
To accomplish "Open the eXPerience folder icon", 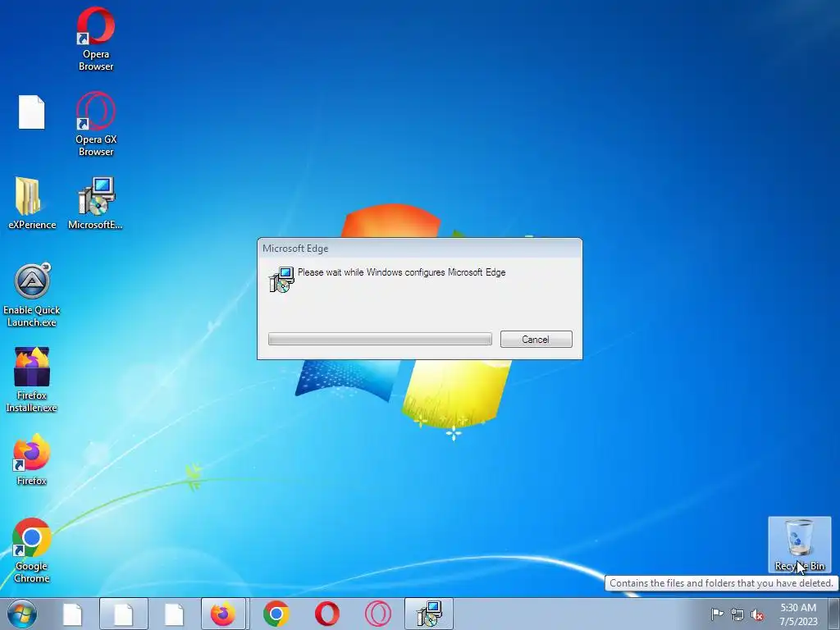I will [32, 203].
